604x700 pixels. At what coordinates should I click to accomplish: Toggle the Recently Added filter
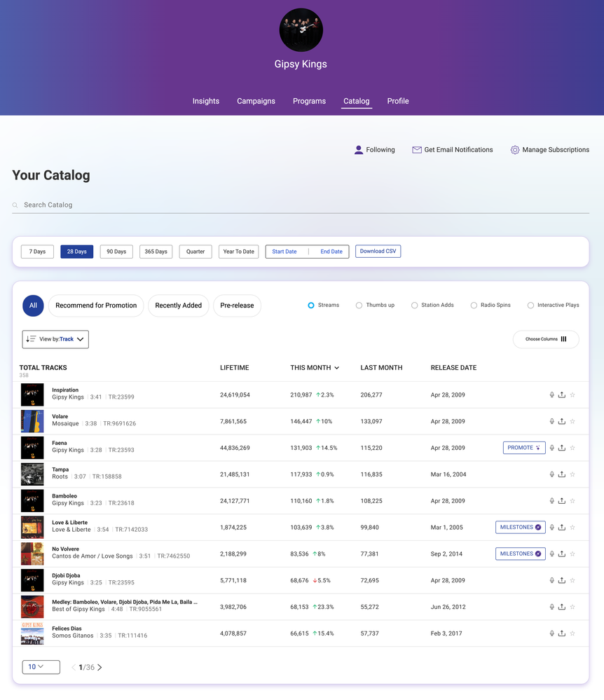pos(179,306)
